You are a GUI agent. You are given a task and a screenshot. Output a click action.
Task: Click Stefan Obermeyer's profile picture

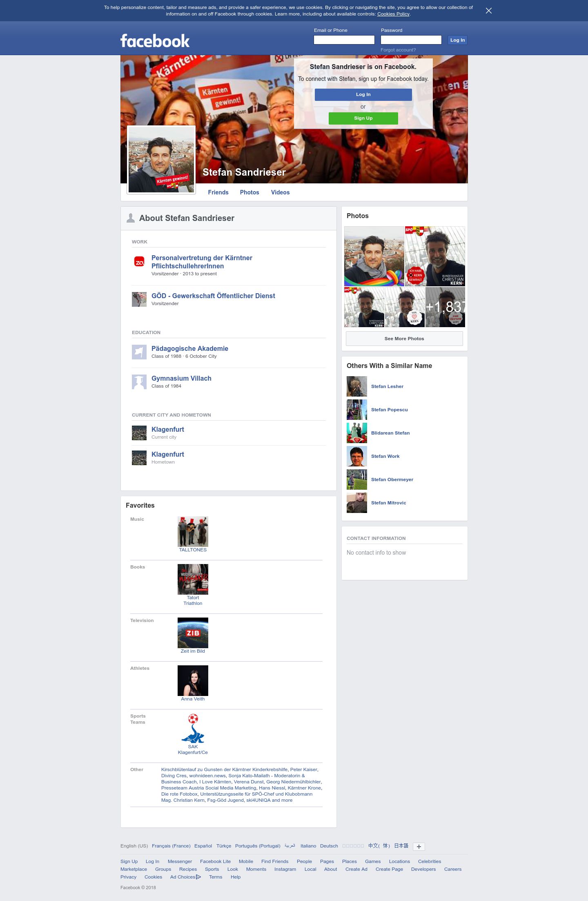click(357, 479)
